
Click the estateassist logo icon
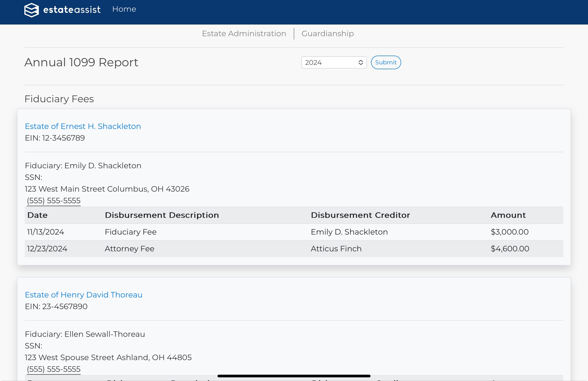tap(31, 10)
